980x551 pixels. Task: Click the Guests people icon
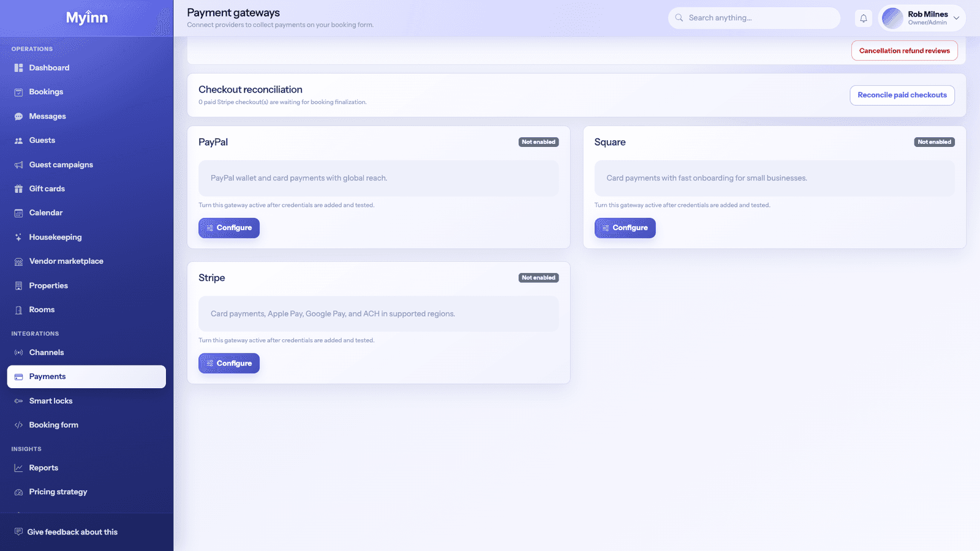18,140
